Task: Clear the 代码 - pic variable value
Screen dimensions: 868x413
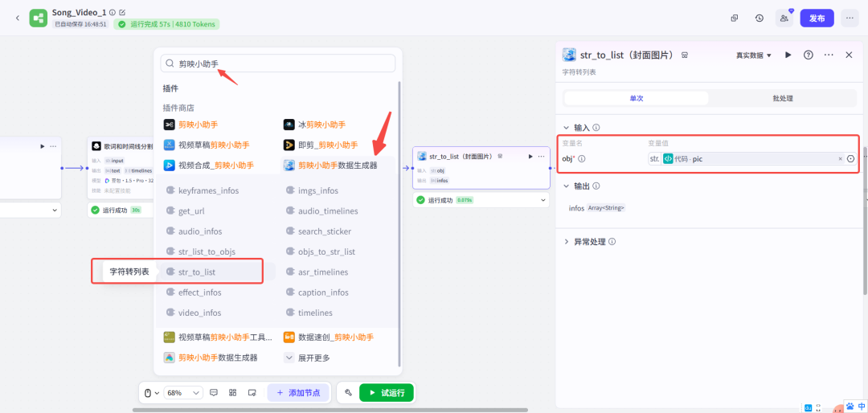Action: (x=840, y=159)
